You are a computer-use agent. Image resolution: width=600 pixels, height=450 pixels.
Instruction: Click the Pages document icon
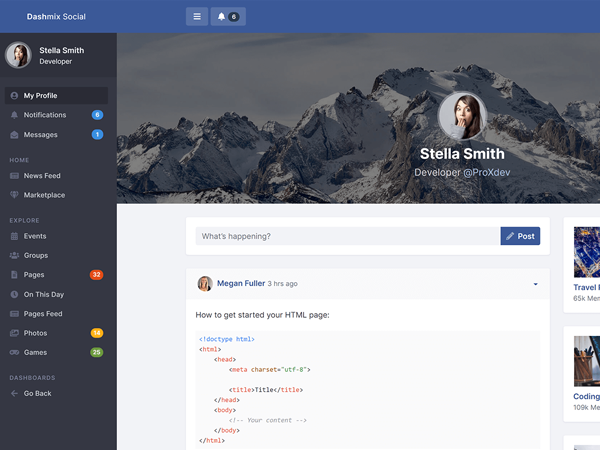(x=14, y=275)
